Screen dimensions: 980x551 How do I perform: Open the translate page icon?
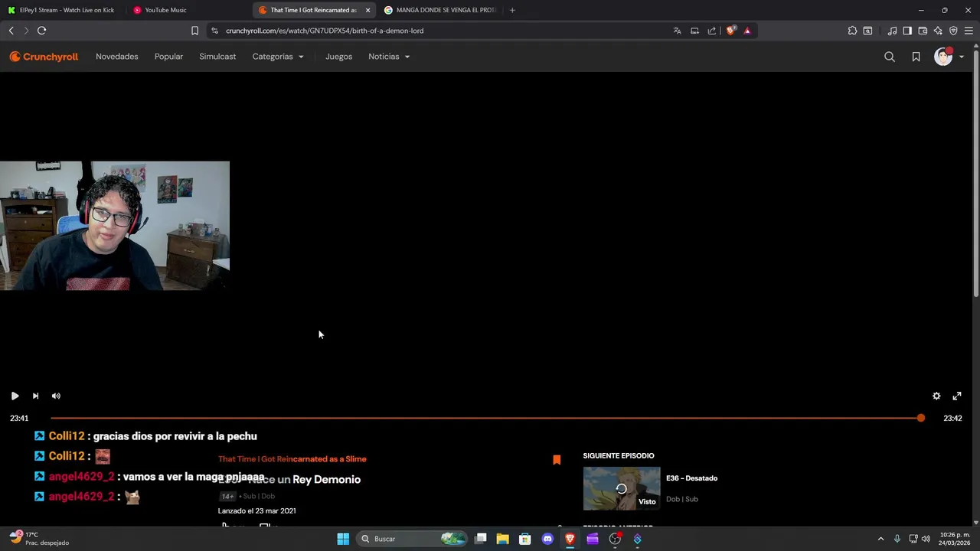pos(677,31)
